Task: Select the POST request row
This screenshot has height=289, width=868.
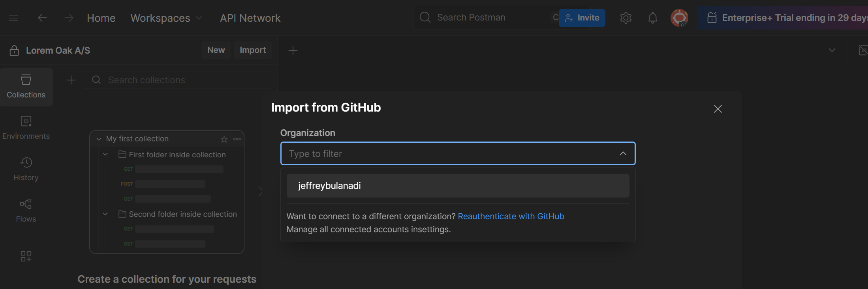Action: [x=163, y=184]
